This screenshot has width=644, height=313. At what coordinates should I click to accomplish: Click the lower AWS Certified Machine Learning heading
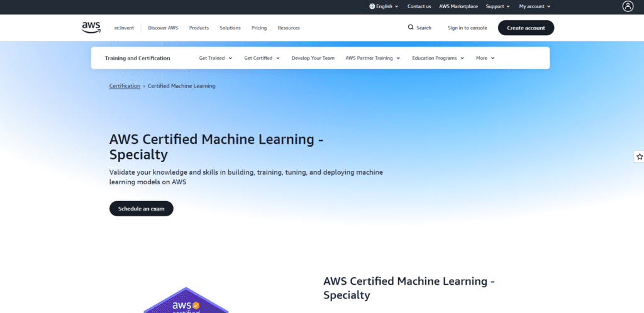409,288
